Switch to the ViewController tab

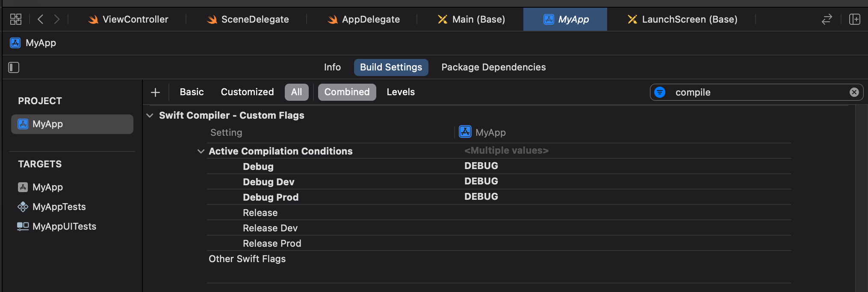128,20
